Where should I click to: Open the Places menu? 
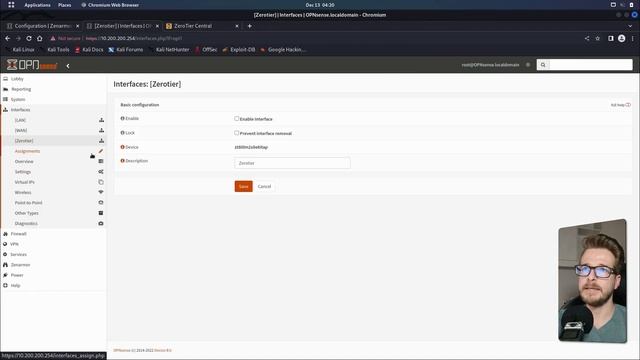pyautogui.click(x=64, y=5)
